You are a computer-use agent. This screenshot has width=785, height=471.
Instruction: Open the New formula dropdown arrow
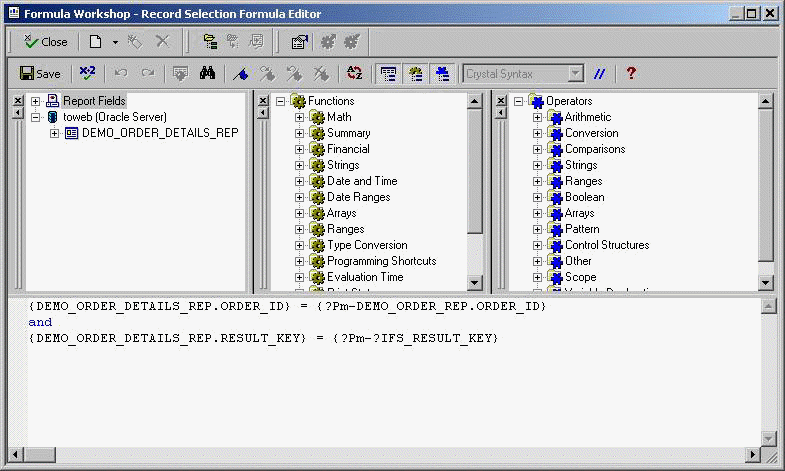click(x=115, y=42)
